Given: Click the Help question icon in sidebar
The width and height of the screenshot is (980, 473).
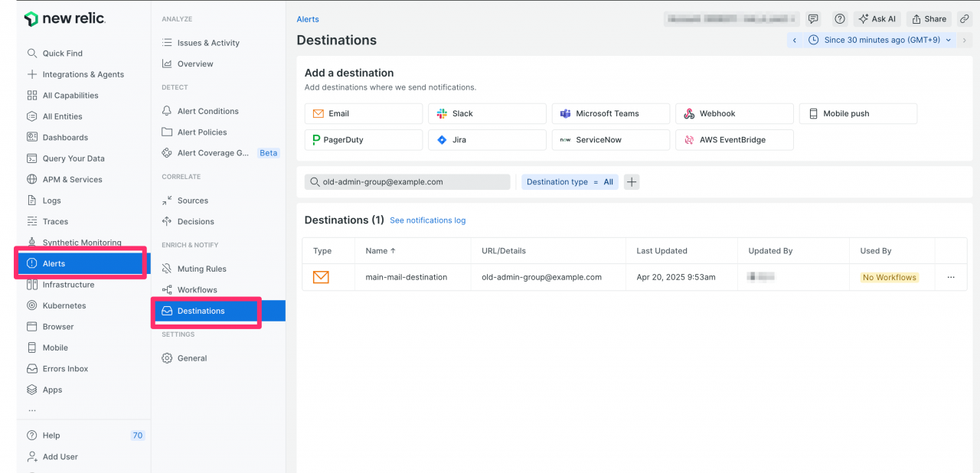Looking at the screenshot, I should (x=32, y=435).
